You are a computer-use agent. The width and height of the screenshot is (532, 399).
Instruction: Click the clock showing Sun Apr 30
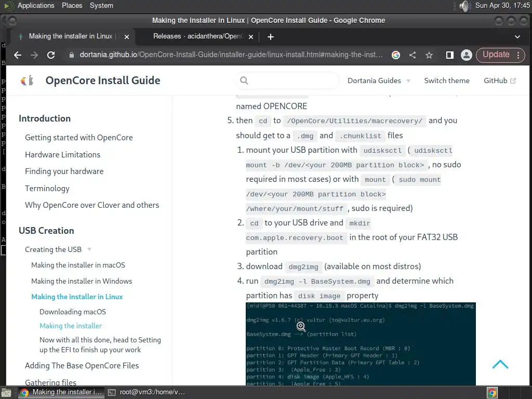(x=502, y=5)
